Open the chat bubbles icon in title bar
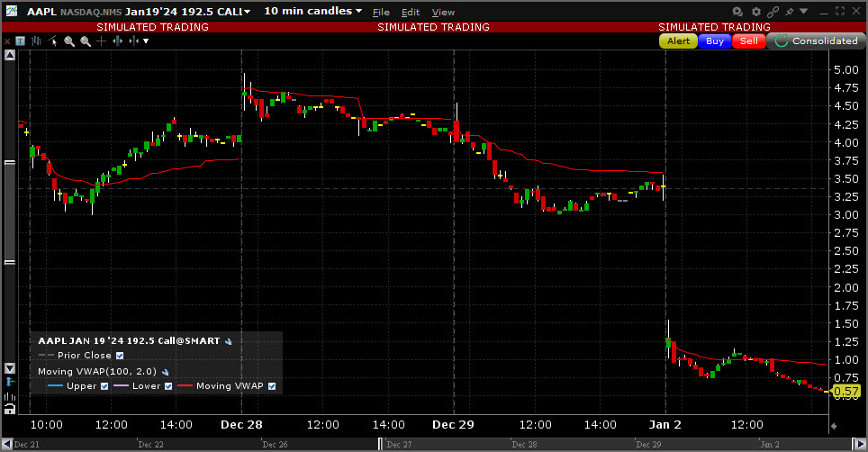 (x=737, y=11)
